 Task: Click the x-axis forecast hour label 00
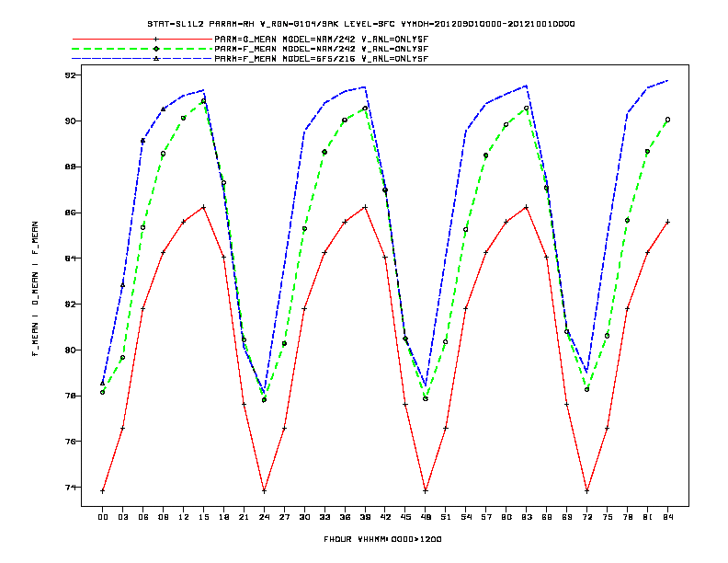103,517
